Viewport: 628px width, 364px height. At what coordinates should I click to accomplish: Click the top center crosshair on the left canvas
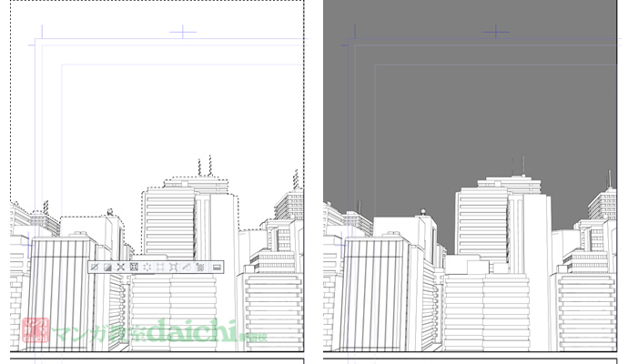pos(182,32)
